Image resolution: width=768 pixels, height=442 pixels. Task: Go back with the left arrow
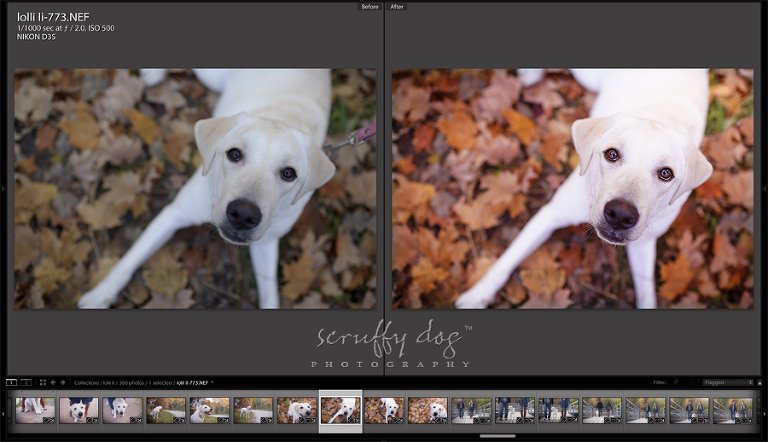53,382
